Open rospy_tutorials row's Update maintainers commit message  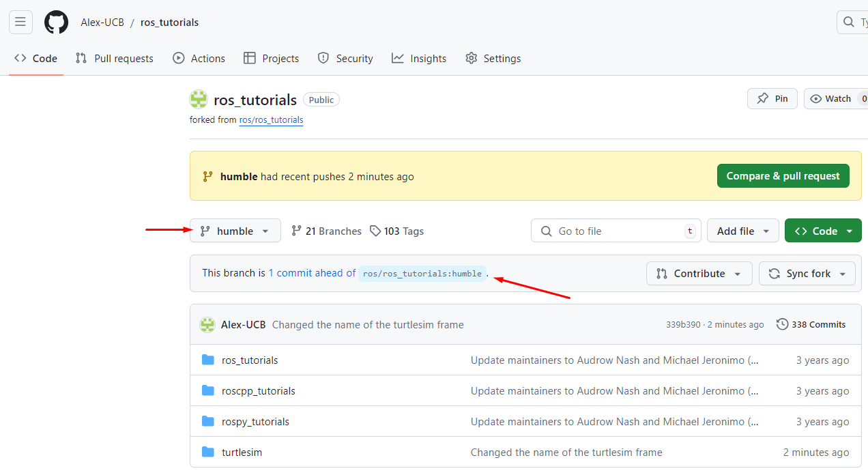(x=614, y=422)
